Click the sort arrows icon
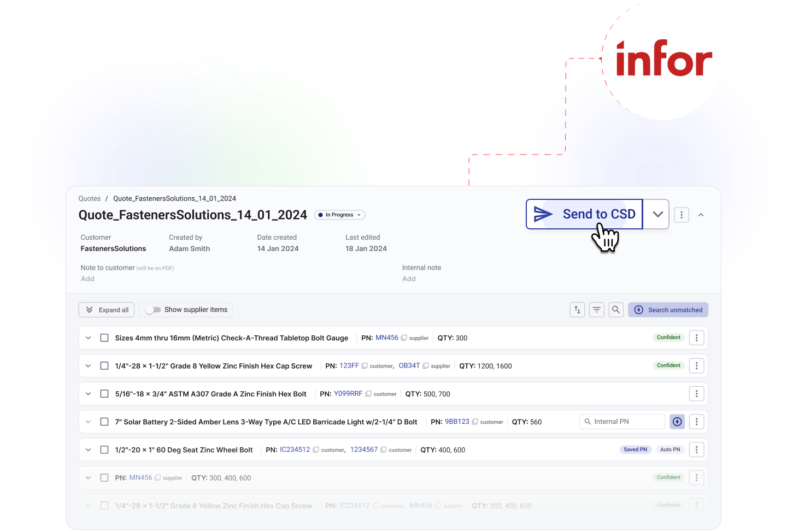 point(577,310)
